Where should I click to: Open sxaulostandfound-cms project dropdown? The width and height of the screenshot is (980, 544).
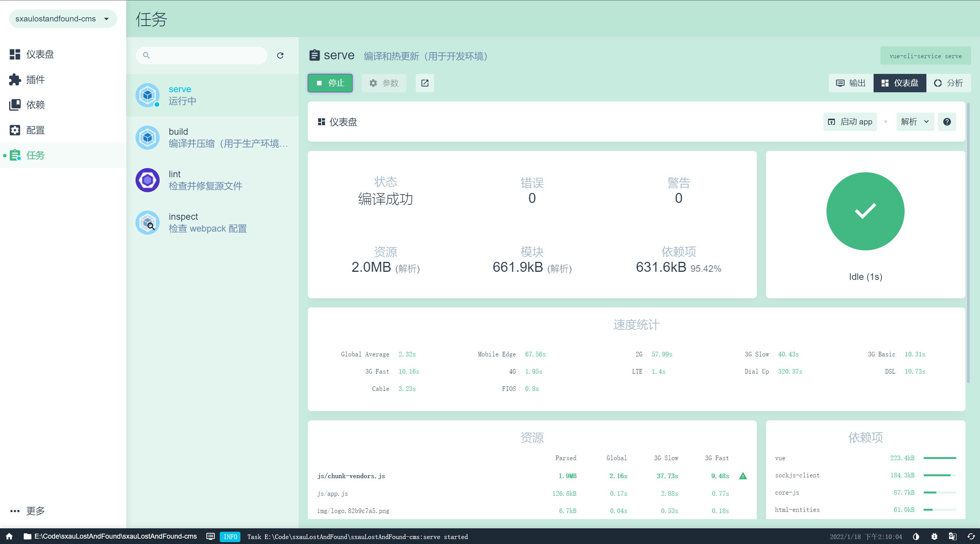tap(63, 19)
